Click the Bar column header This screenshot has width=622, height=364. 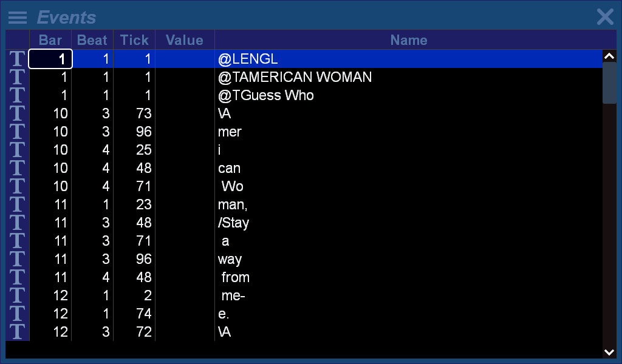50,40
